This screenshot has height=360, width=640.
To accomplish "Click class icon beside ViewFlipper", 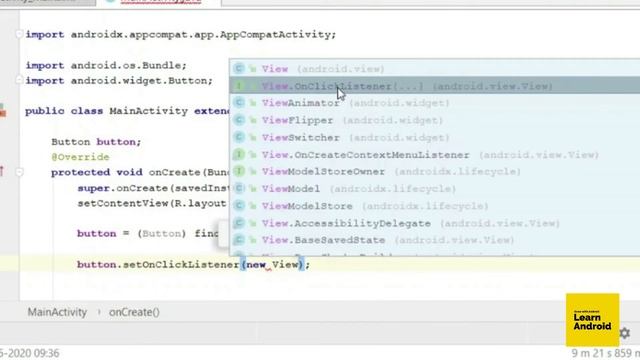I will pos(239,120).
